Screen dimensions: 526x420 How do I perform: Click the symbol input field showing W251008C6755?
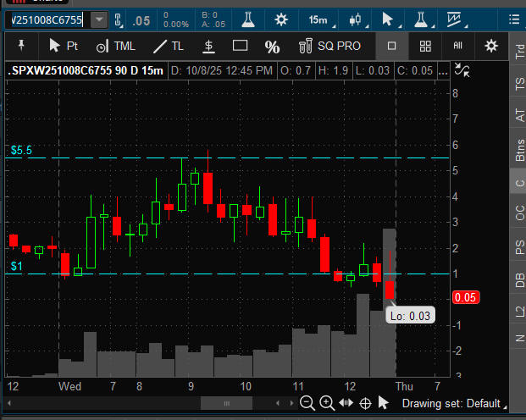click(x=47, y=20)
